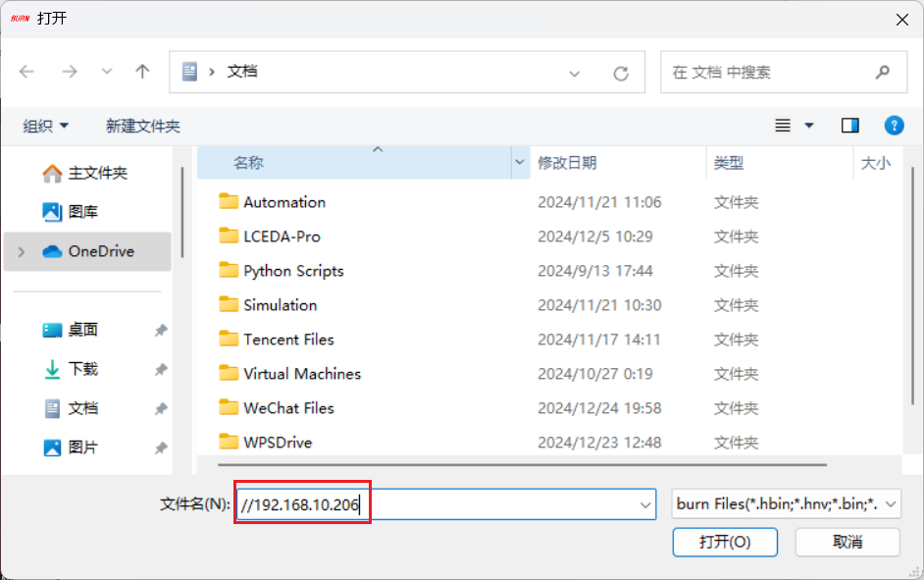This screenshot has width=924, height=580.
Task: Select Downloads (下载) in sidebar
Action: 82,369
